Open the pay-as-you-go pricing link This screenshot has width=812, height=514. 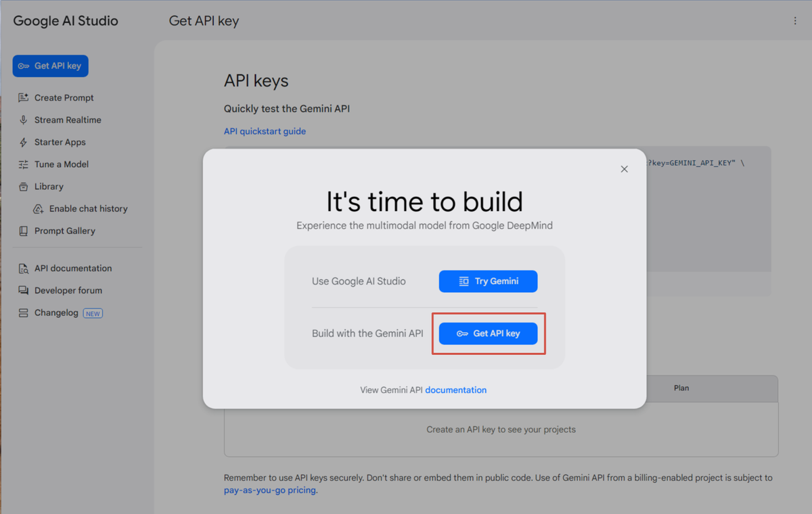270,490
